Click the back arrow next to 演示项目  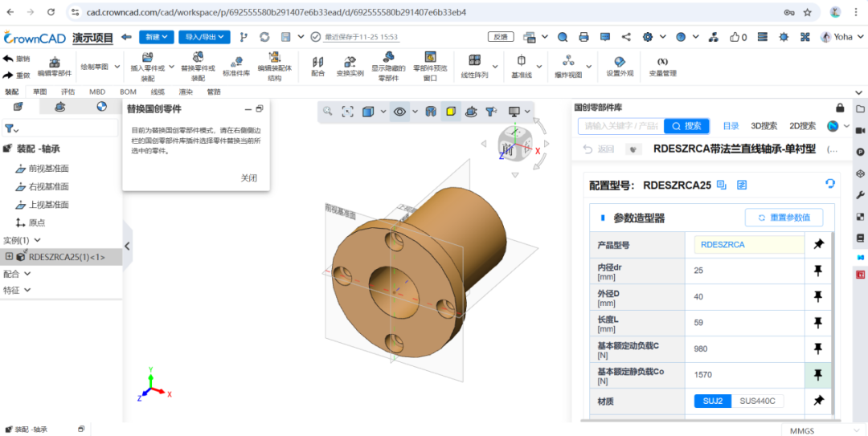point(127,37)
